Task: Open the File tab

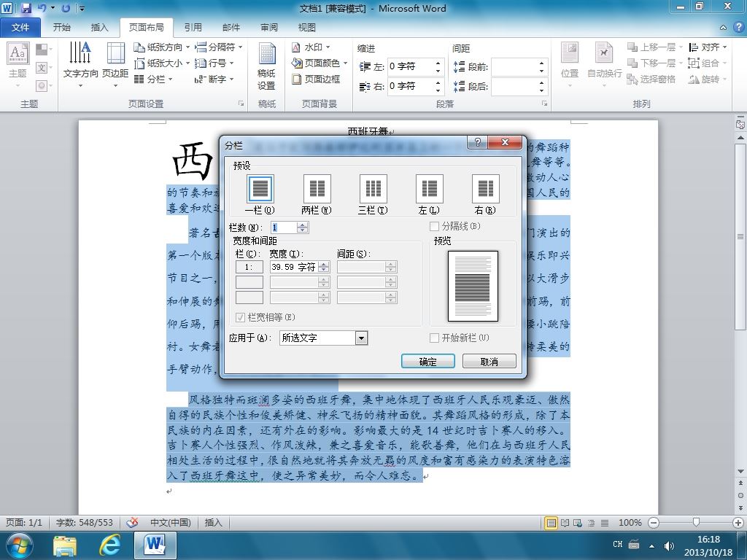Action: [20, 28]
